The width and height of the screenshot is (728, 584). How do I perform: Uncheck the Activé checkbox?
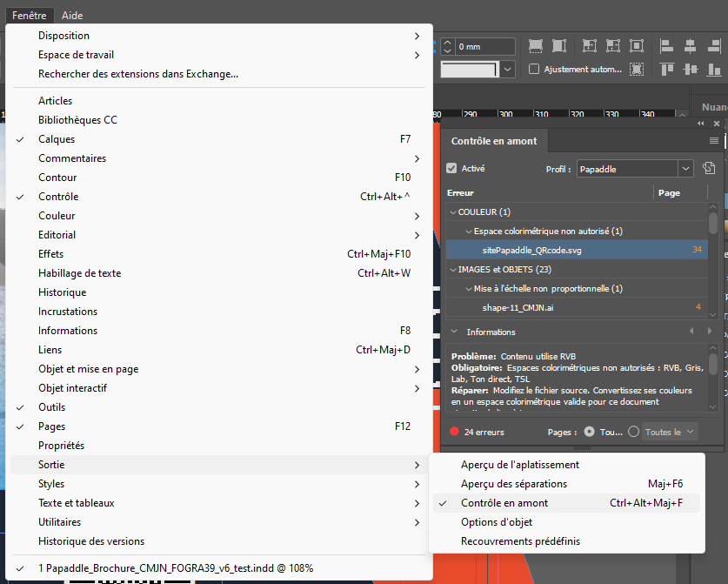pyautogui.click(x=451, y=169)
